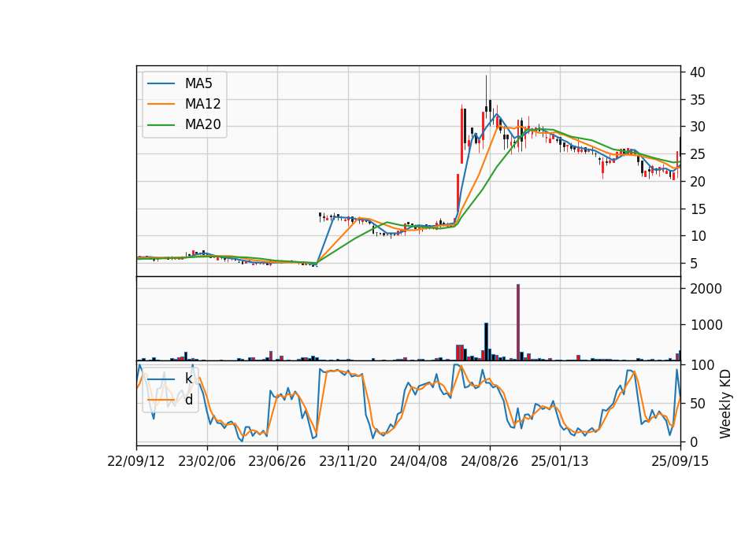The image size is (756, 543).
Task: Click price axis value 5
Action: tap(694, 264)
